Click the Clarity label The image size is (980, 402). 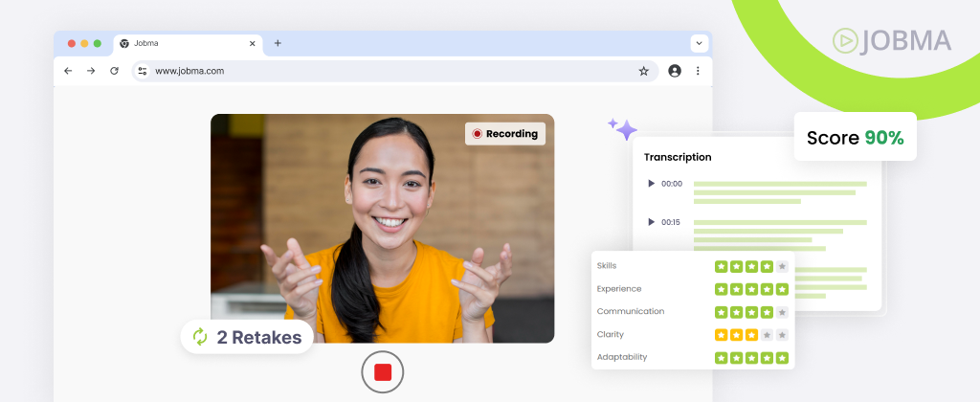tap(610, 334)
